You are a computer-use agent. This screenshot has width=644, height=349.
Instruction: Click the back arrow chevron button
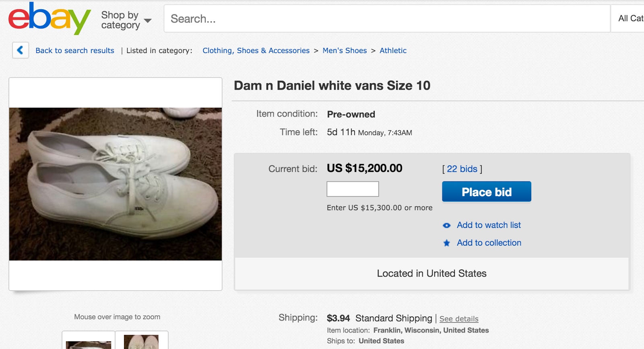pyautogui.click(x=20, y=51)
